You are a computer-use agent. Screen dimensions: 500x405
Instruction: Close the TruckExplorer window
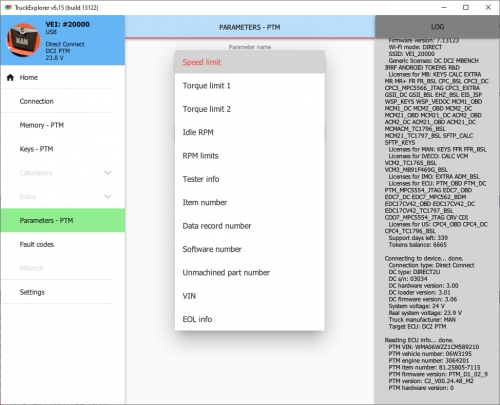point(488,7)
